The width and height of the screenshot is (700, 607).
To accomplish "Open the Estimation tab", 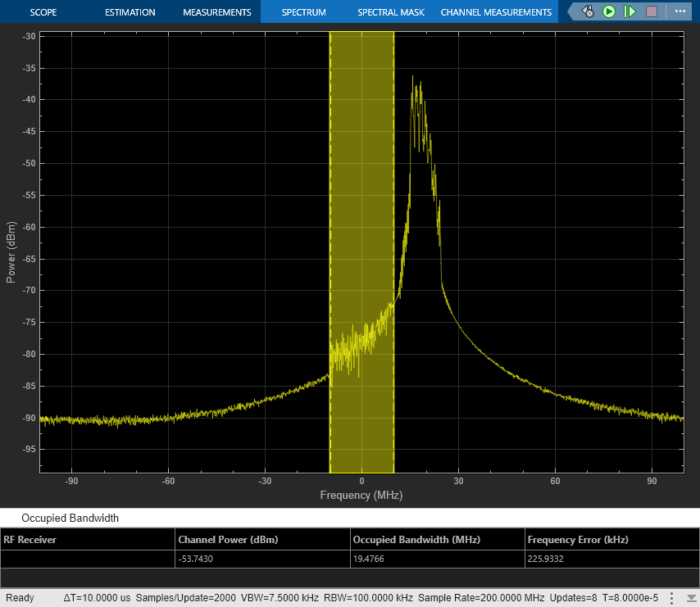I will click(130, 12).
